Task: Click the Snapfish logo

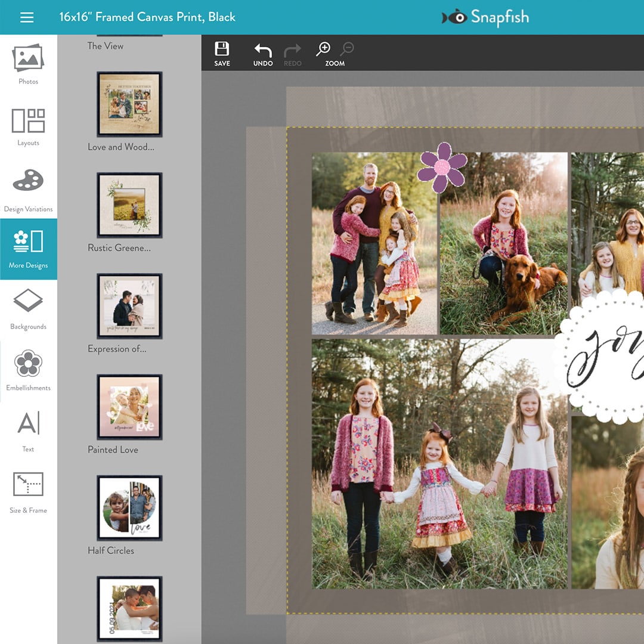Action: click(485, 17)
